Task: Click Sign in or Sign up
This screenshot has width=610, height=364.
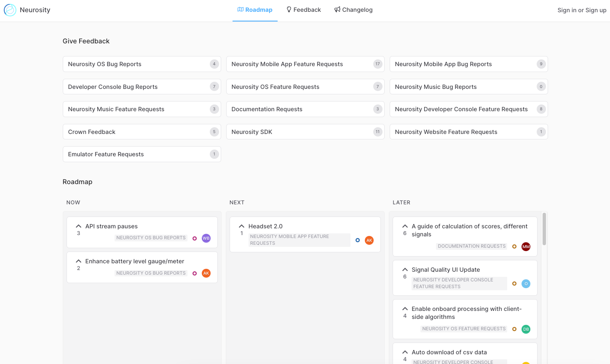Action: point(582,10)
